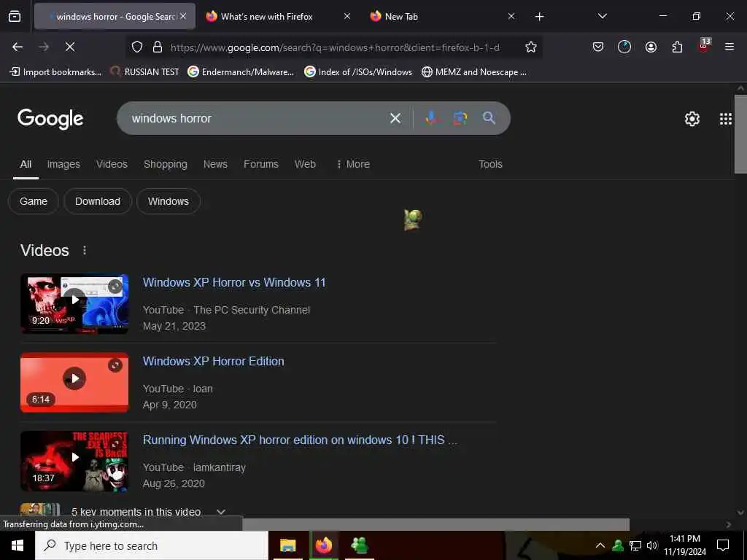Open the Extensions puzzle icon
This screenshot has height=560, width=747.
tap(677, 47)
